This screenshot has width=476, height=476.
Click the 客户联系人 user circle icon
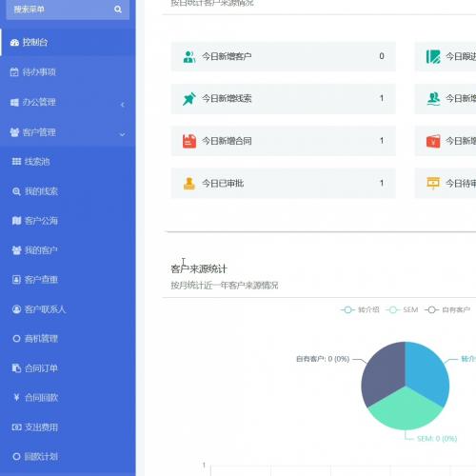(x=16, y=309)
